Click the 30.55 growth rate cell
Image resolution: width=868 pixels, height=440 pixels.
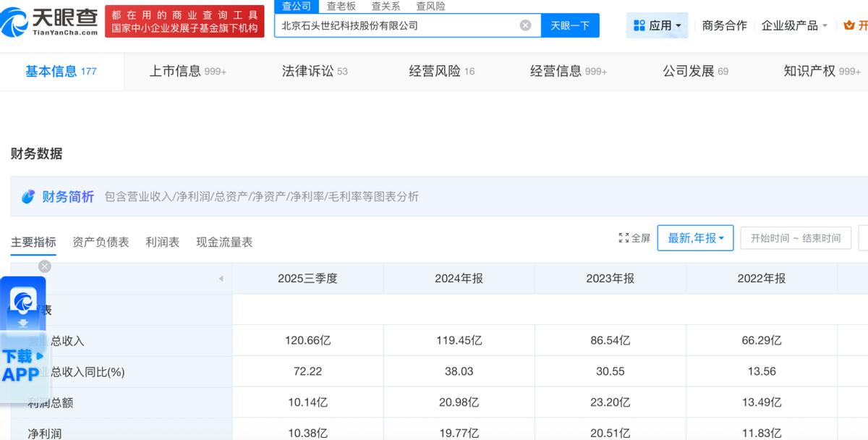[610, 371]
